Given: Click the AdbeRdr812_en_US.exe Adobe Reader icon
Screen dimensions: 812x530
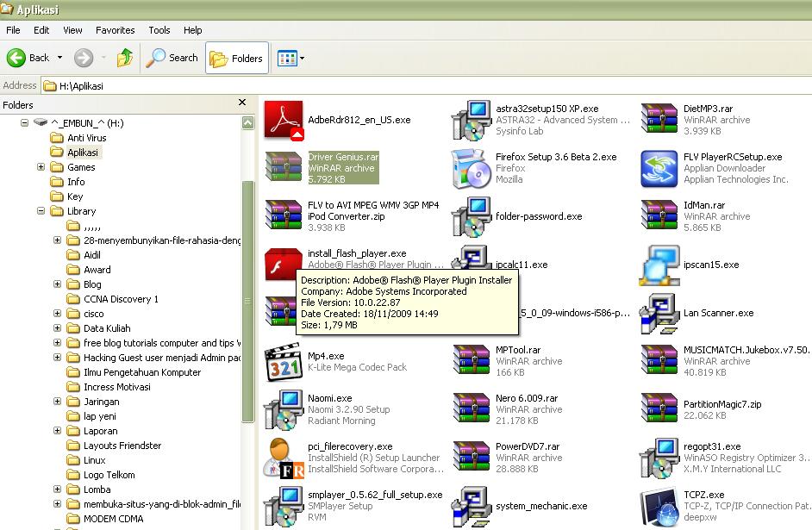Looking at the screenshot, I should pyautogui.click(x=284, y=120).
